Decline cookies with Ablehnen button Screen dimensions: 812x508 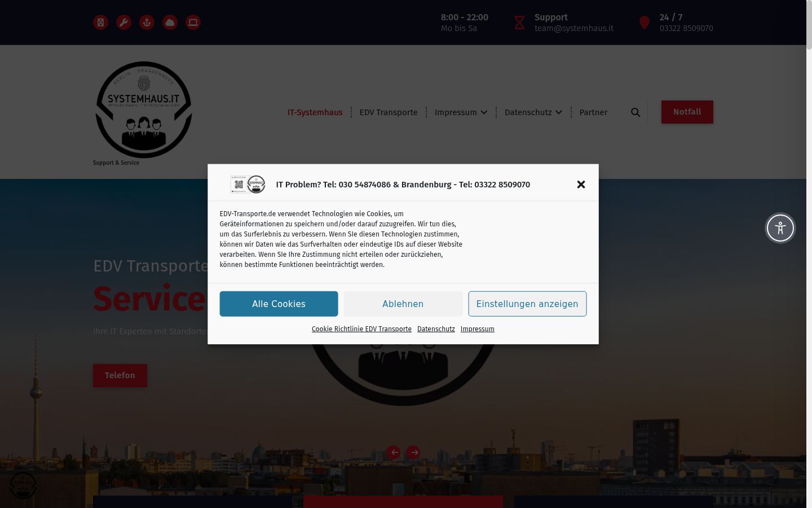coord(403,304)
